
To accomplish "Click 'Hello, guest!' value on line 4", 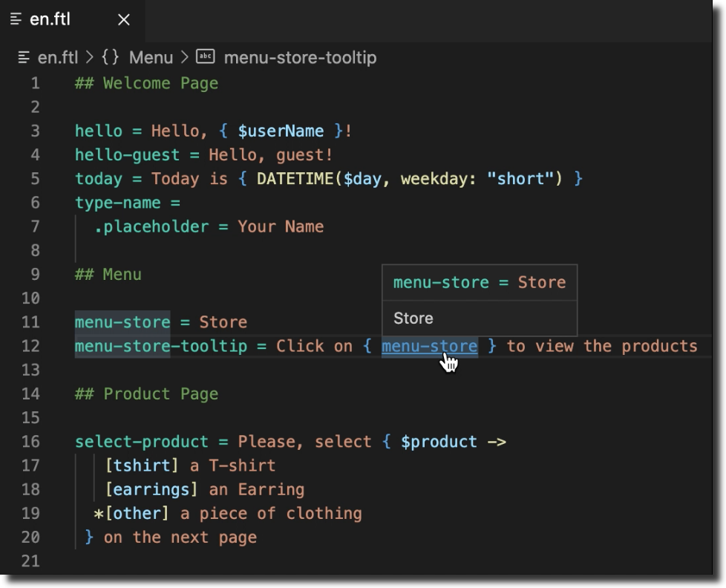I will pos(270,155).
